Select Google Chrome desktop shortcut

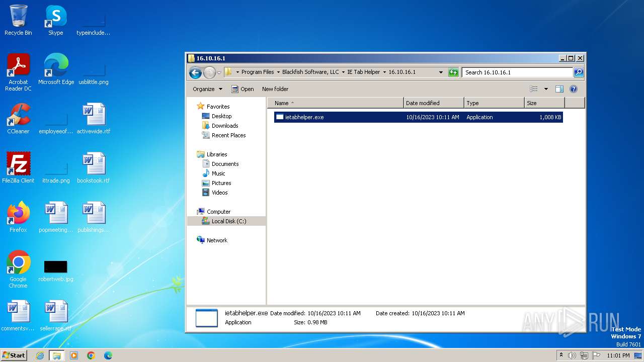(18, 269)
